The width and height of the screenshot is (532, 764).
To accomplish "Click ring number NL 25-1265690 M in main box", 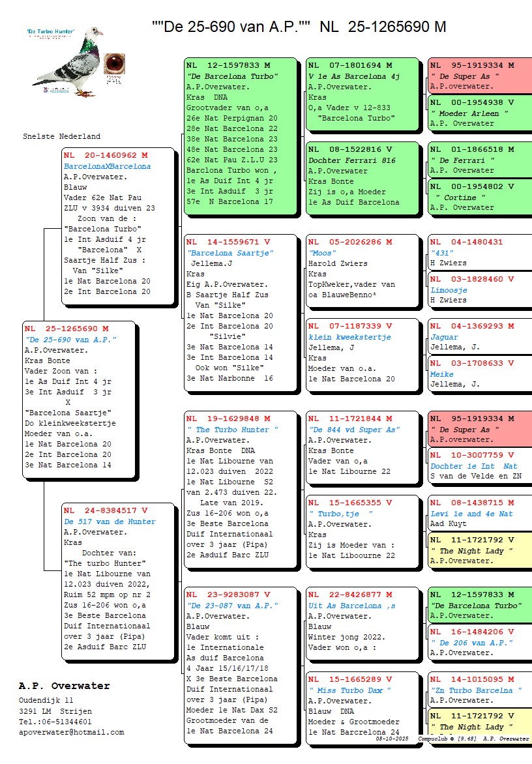I will (x=67, y=329).
